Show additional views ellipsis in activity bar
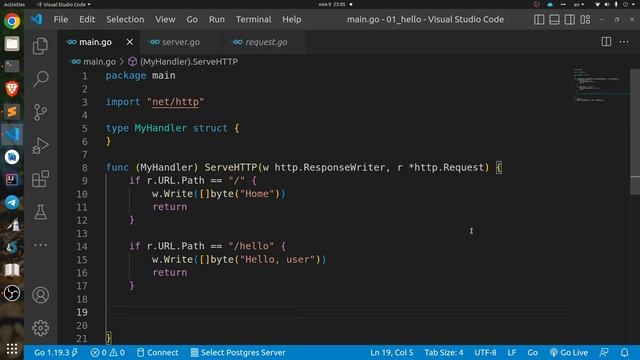This screenshot has height=360, width=640. click(x=40, y=245)
